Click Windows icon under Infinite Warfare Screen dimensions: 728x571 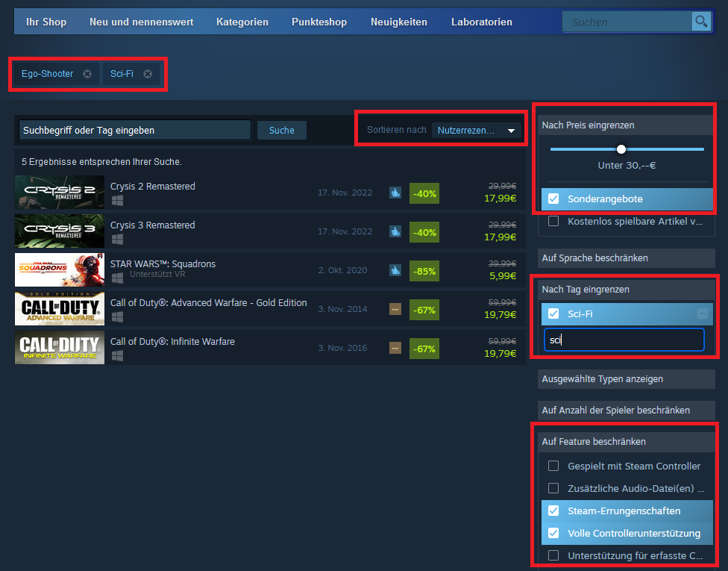click(x=117, y=355)
